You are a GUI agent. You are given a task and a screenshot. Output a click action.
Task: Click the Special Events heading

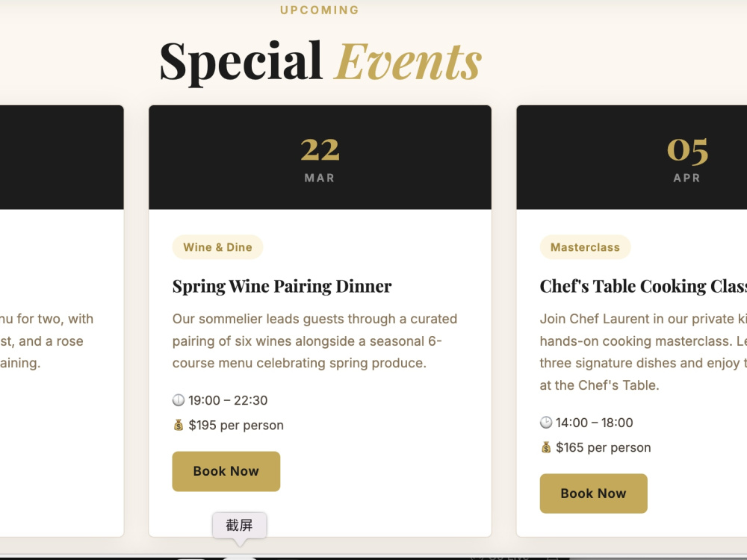click(x=320, y=62)
